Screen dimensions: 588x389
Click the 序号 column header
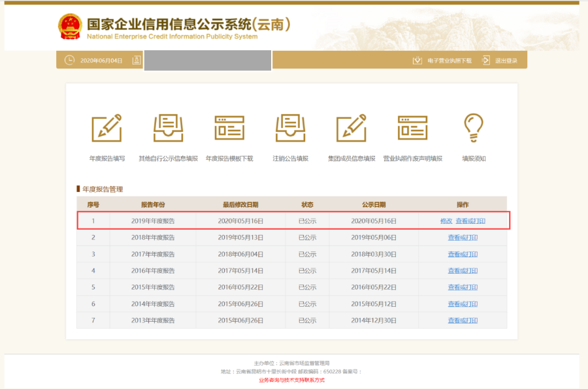click(x=93, y=205)
